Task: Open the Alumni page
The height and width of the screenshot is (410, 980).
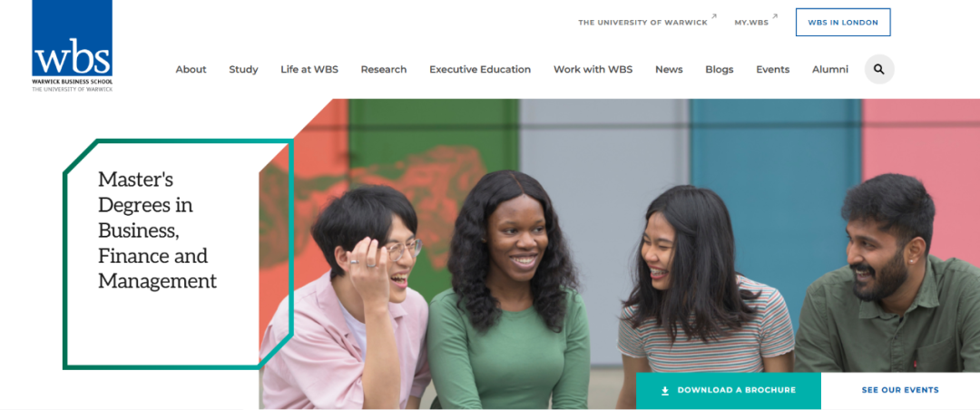Action: pos(830,69)
